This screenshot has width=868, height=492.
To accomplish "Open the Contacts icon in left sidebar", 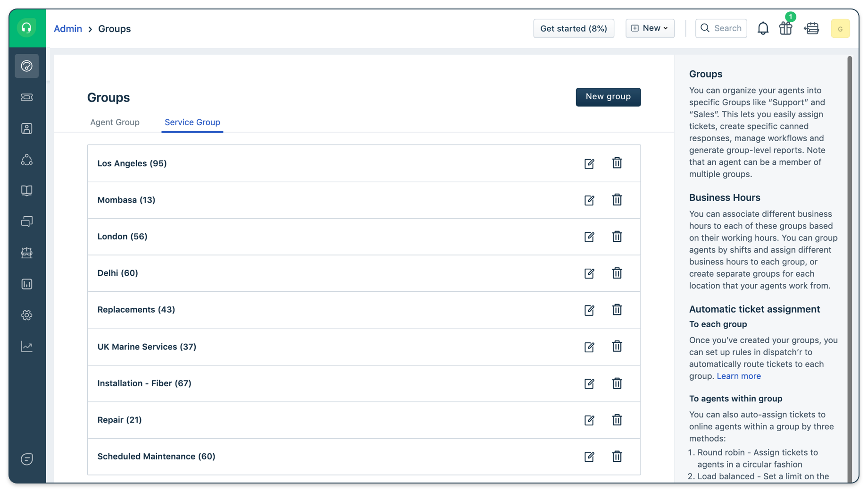I will [x=27, y=128].
